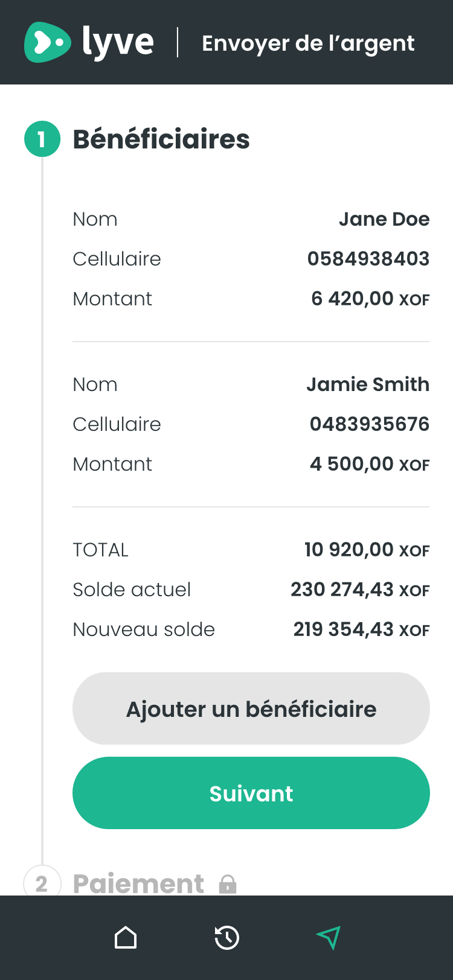
Task: Click the Bénéficiaires section heading
Action: [x=161, y=139]
